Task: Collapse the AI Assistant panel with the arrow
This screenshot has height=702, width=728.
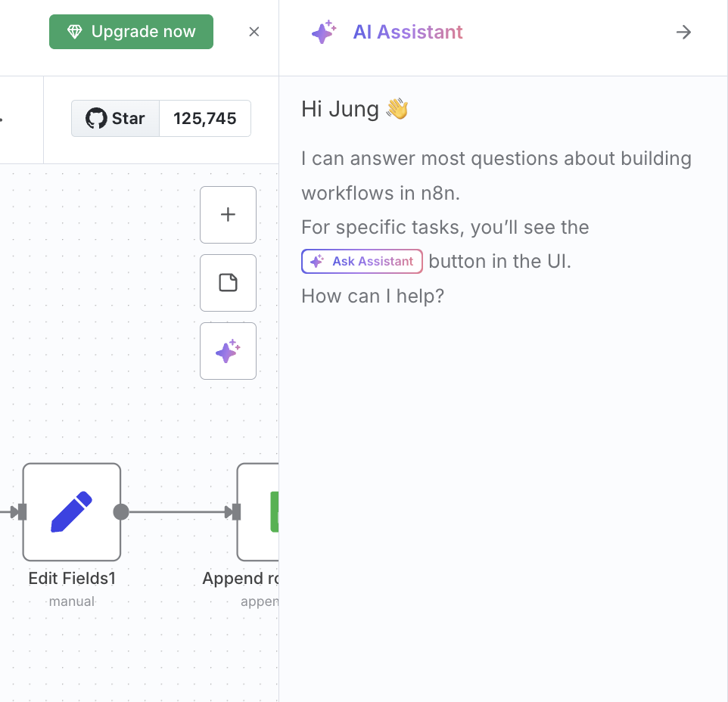Action: 683,32
